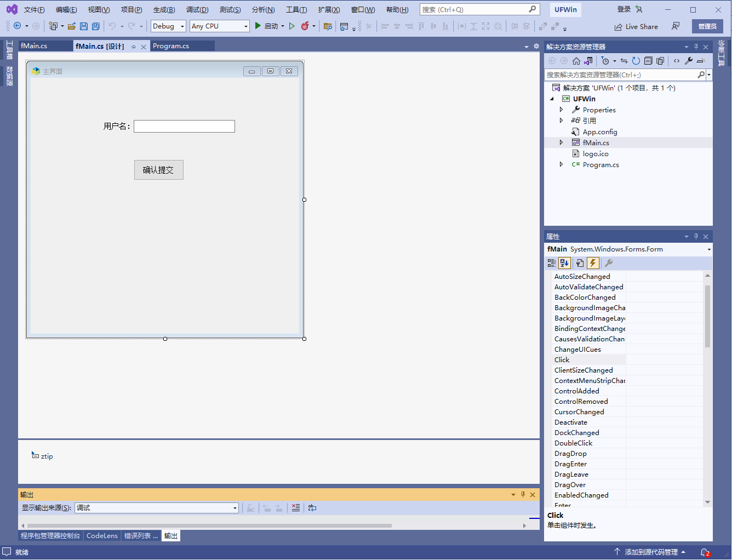Click the feedback person icon beside Live Share
Screen dimensions: 732x560
click(676, 26)
